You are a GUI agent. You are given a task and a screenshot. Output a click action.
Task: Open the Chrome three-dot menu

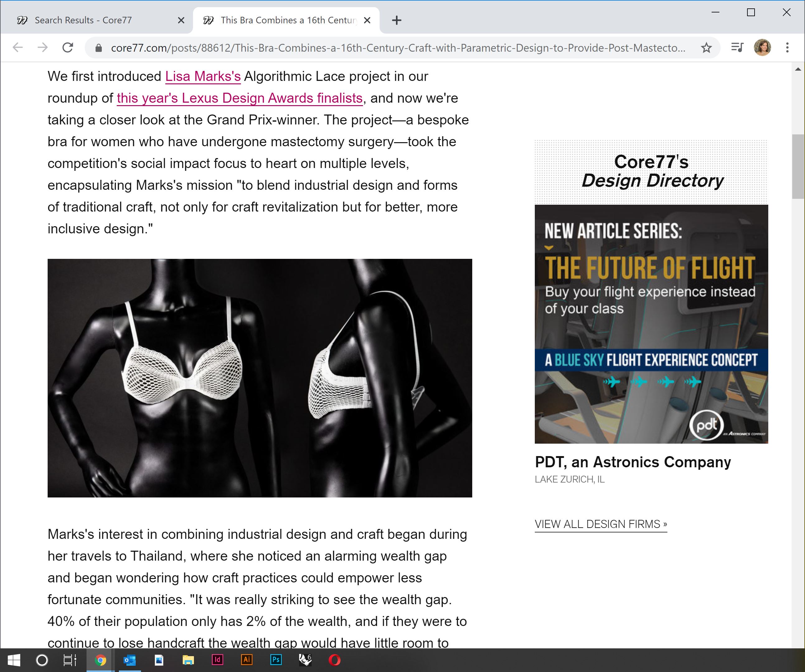tap(787, 48)
